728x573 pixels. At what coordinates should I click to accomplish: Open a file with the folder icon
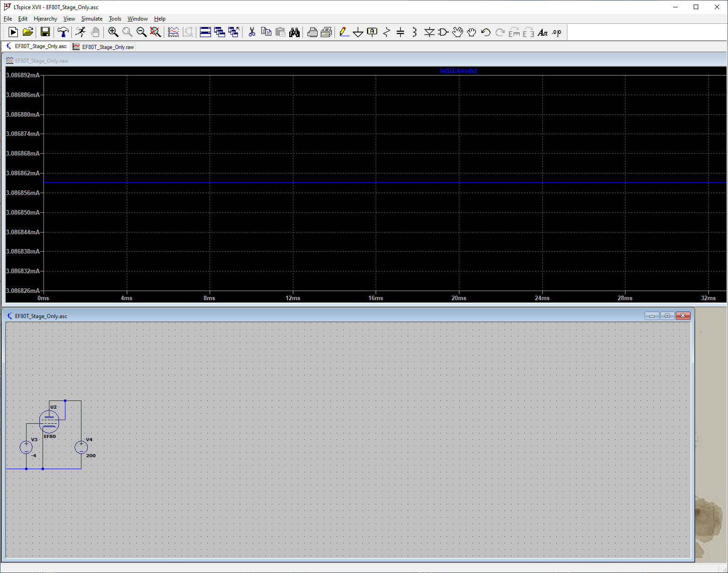(28, 32)
